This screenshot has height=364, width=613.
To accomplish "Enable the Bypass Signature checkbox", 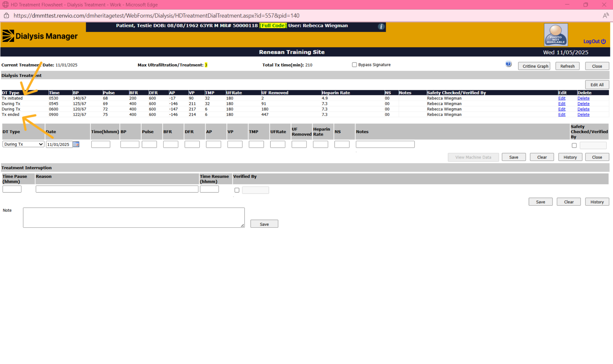I will (x=354, y=65).
